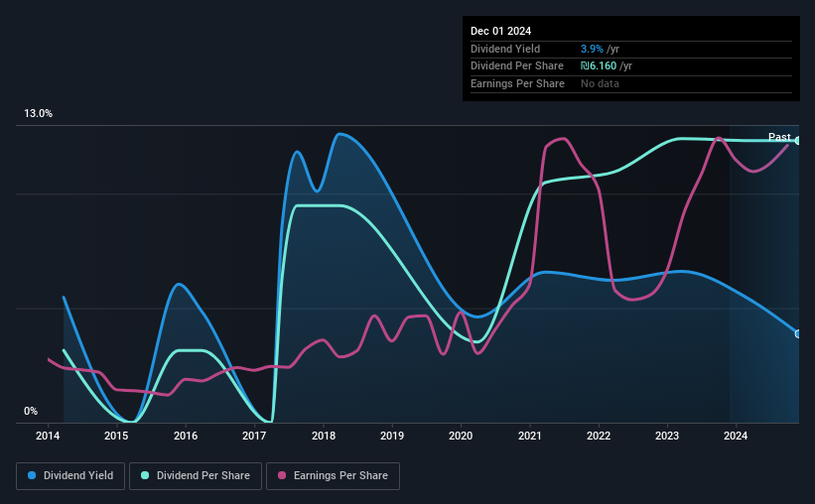This screenshot has width=815, height=504.
Task: Click the pink Earnings Per Share legend dot
Action: click(282, 475)
